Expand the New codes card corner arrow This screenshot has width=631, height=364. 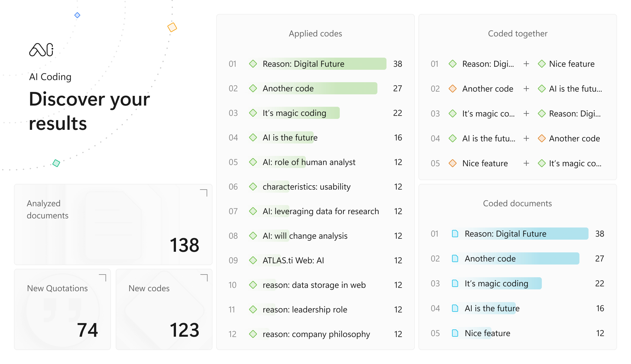click(204, 278)
